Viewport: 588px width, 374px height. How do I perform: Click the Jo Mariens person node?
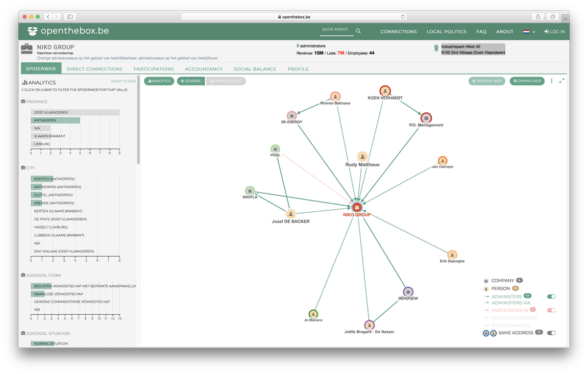point(313,314)
